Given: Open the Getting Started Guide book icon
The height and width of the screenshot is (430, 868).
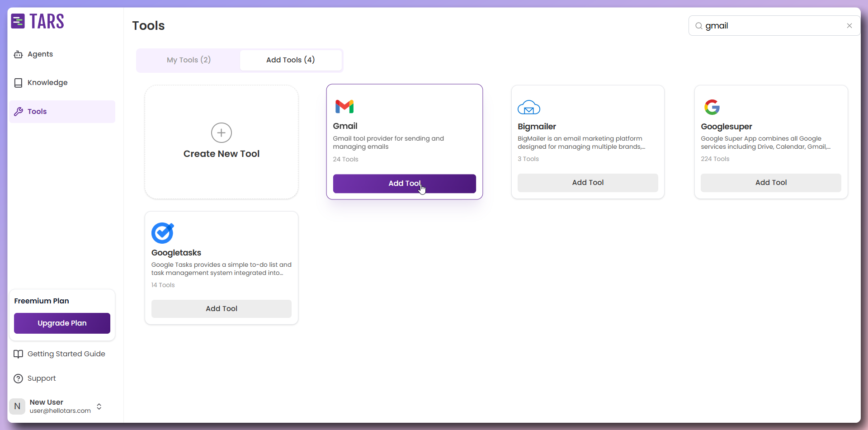Looking at the screenshot, I should tap(18, 354).
